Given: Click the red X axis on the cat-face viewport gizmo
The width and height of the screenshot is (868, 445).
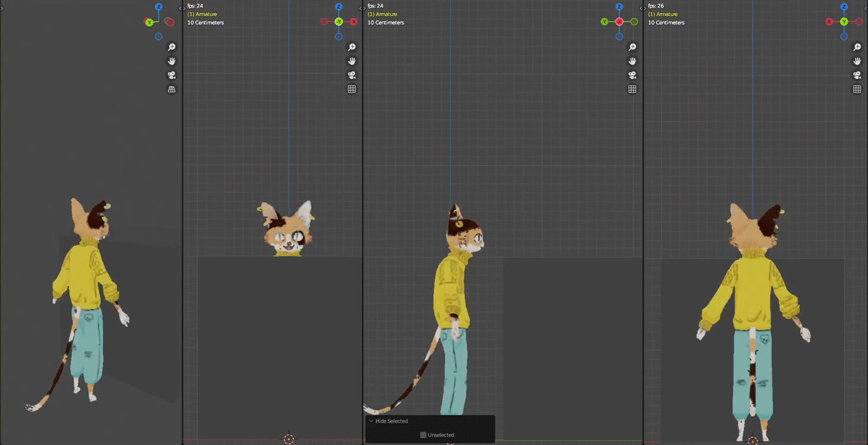Looking at the screenshot, I should 354,22.
